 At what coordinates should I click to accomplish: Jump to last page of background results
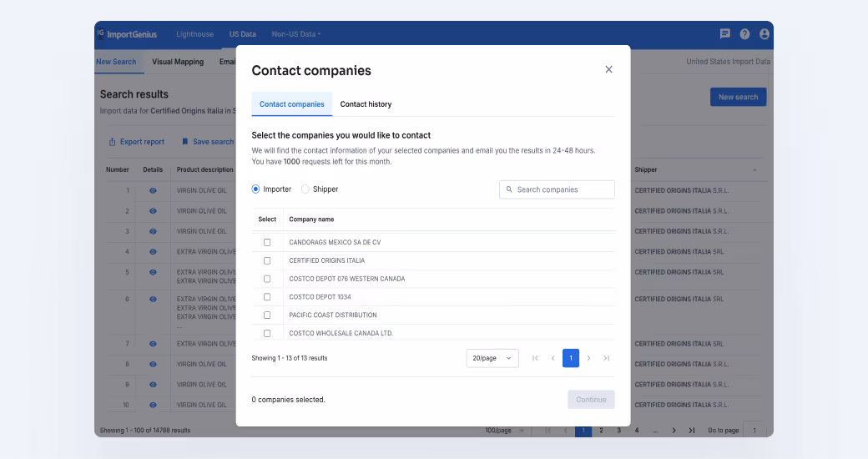(692, 431)
